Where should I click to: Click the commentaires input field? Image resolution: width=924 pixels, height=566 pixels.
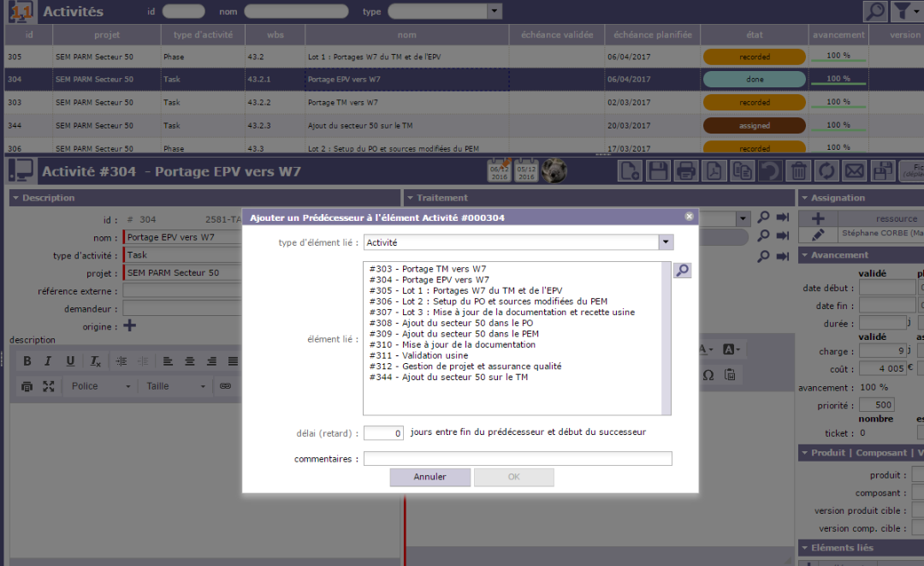pos(518,459)
